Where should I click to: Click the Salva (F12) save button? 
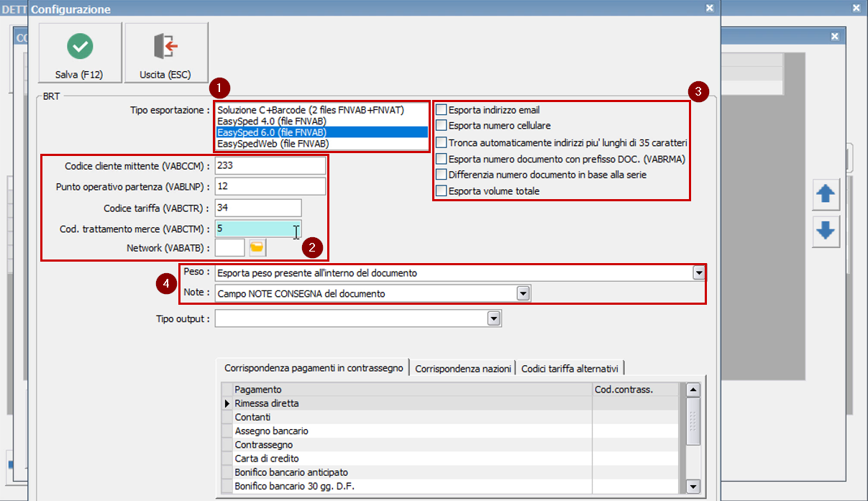[x=79, y=52]
